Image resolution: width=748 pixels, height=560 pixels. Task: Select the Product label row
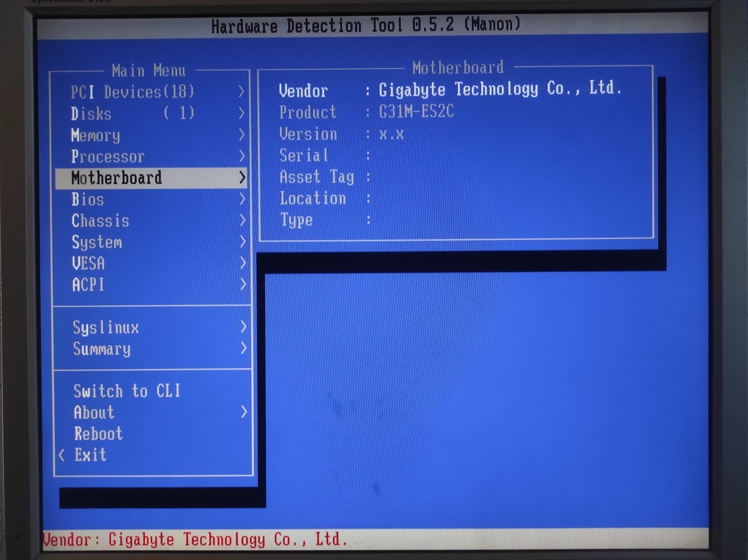tap(307, 112)
